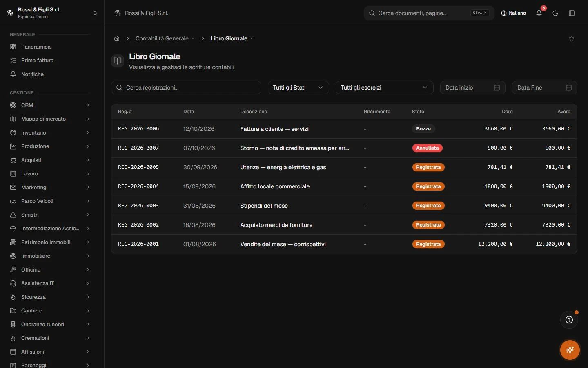This screenshot has height=368, width=588.
Task: Click the Marketing envelope icon
Action: click(x=13, y=187)
